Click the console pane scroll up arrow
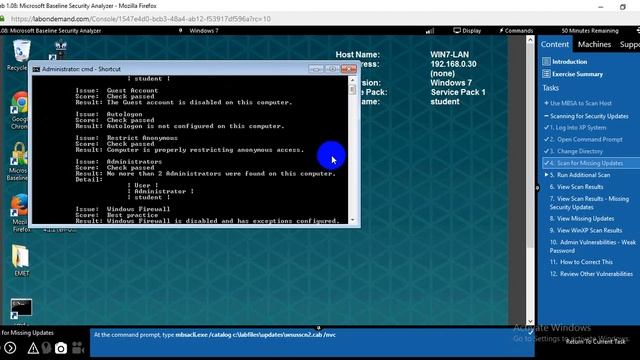The image size is (640, 360). (530, 40)
